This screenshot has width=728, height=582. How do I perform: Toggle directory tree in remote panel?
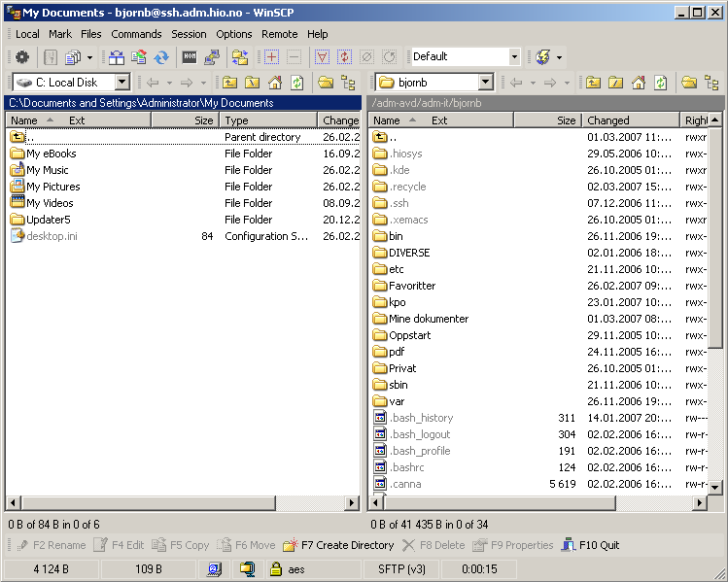pyautogui.click(x=711, y=83)
